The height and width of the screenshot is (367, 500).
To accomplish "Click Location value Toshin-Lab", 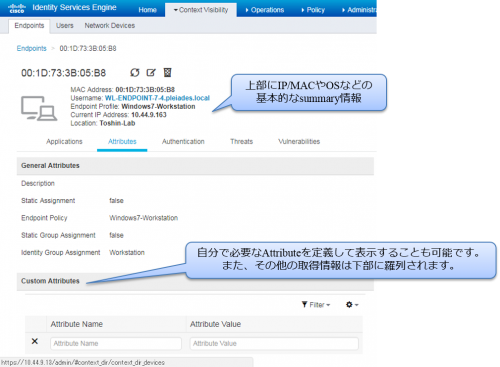I will click(x=117, y=123).
